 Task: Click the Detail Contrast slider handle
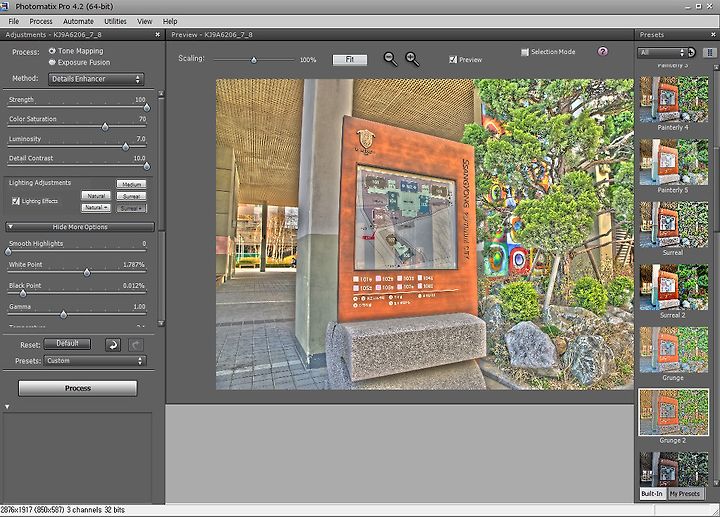[x=146, y=166]
